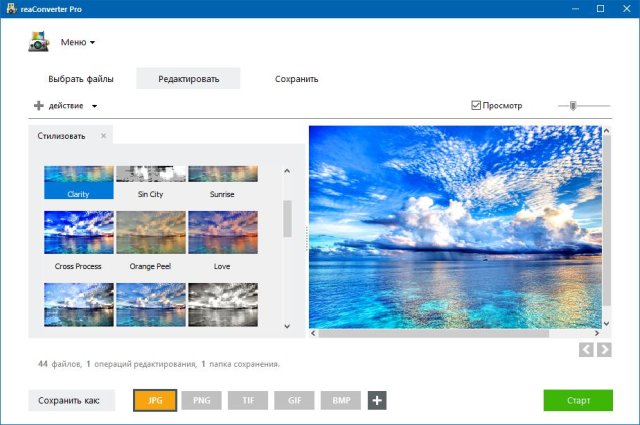Close the Стилизовать tab with X
This screenshot has width=640, height=425.
103,135
